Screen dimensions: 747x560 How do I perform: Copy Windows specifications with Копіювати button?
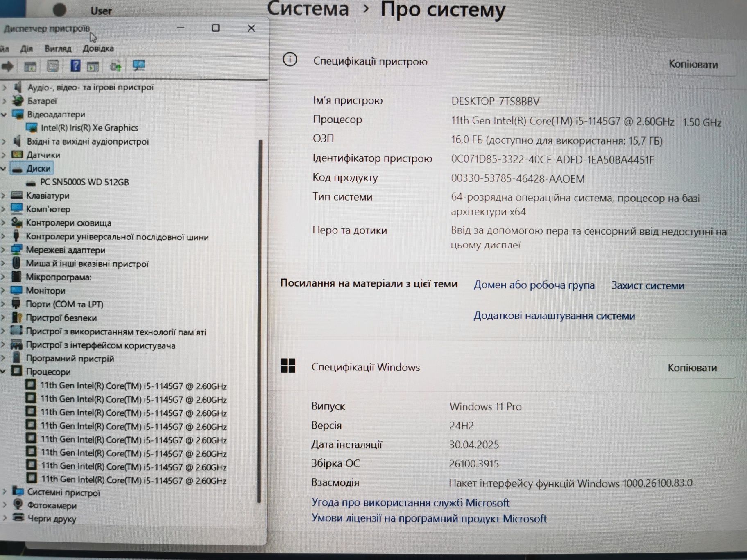click(692, 368)
